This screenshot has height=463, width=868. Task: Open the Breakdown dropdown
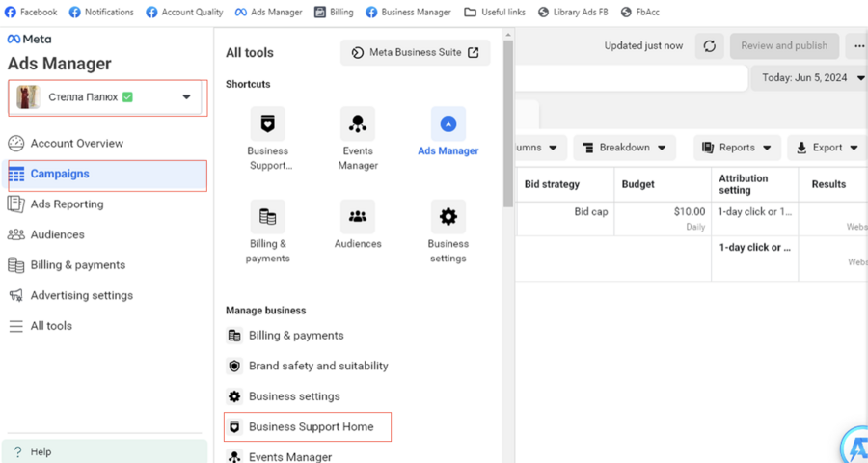[x=624, y=148]
